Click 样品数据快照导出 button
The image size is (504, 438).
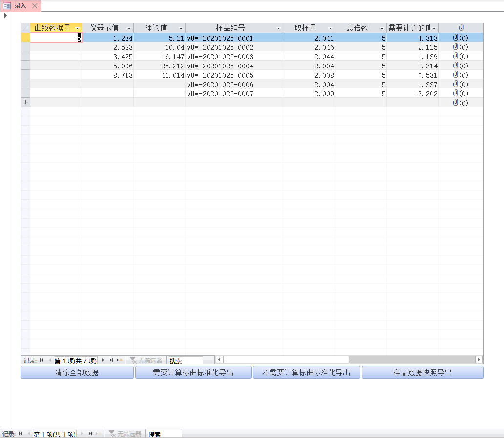(x=422, y=372)
